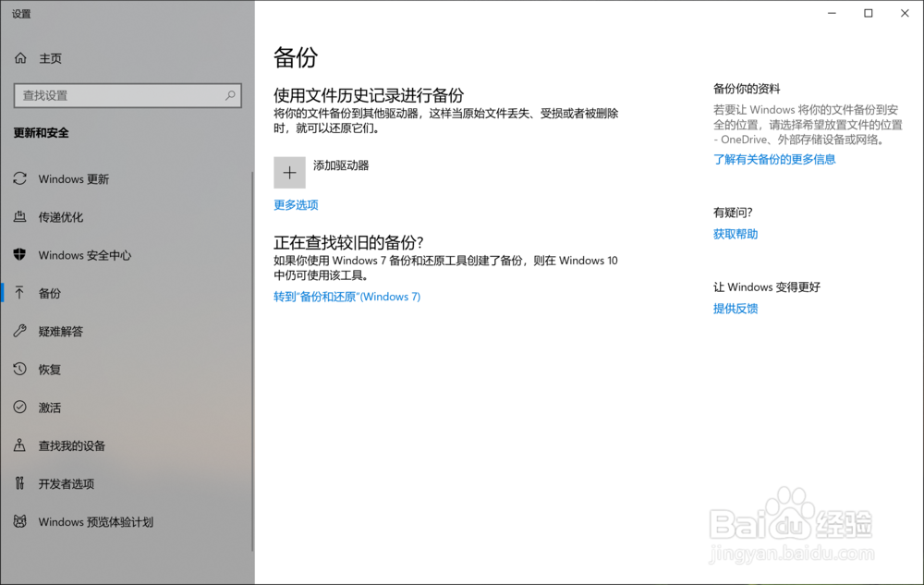Open Windows 预览体验计划 page
Image resolution: width=924 pixels, height=585 pixels.
[95, 522]
